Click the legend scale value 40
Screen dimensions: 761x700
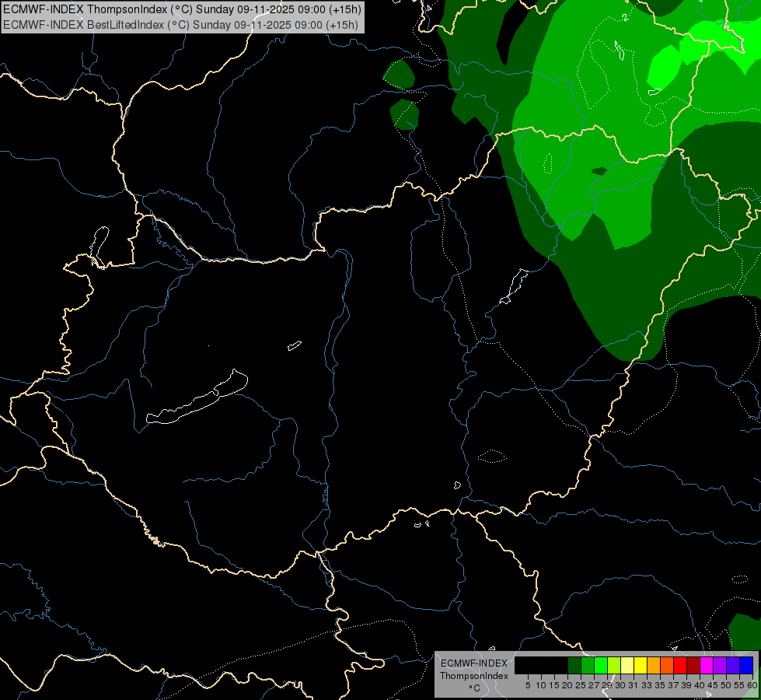(x=700, y=685)
